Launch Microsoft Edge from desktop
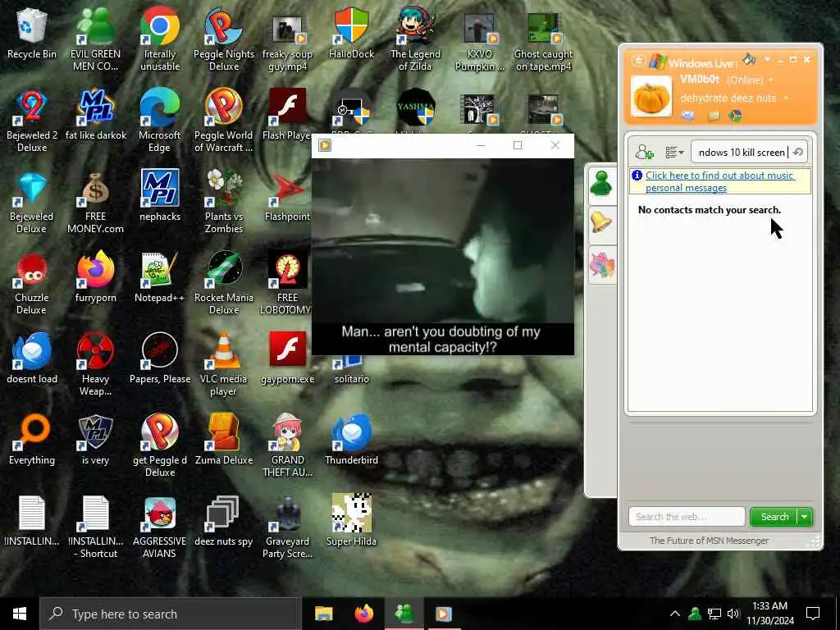Image resolution: width=840 pixels, height=630 pixels. (x=160, y=121)
